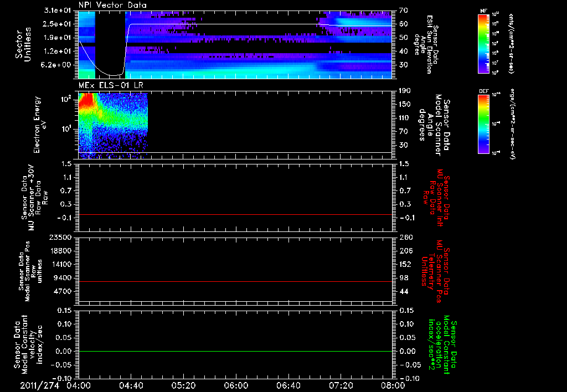The image size is (567, 392).
Task: Click the 14100 scanner position tick value
Action: (x=60, y=264)
